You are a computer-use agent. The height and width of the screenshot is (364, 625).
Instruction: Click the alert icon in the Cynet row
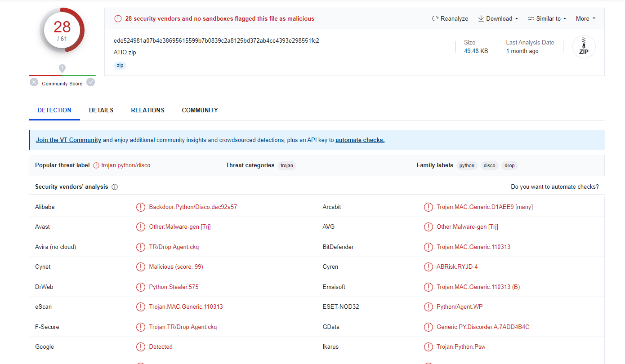point(141,267)
